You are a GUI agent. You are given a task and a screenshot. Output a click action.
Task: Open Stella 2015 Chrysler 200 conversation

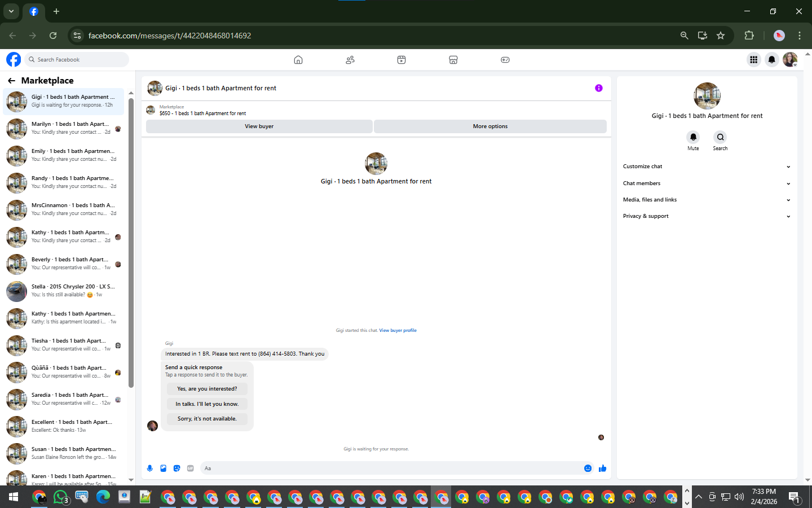tap(64, 291)
